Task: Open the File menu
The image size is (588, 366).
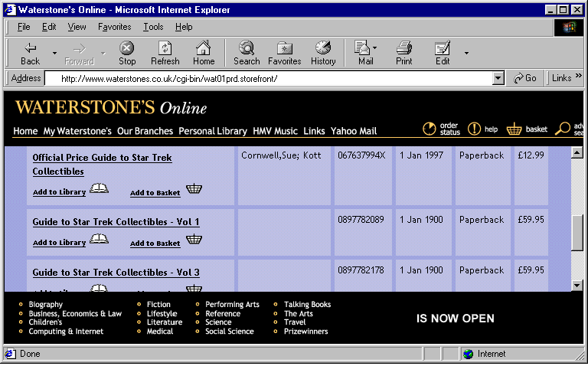Action: click(24, 27)
